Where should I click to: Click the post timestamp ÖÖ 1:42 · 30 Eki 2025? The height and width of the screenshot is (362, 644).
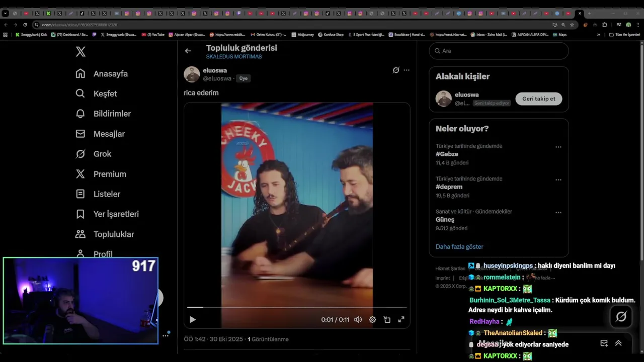point(213,339)
